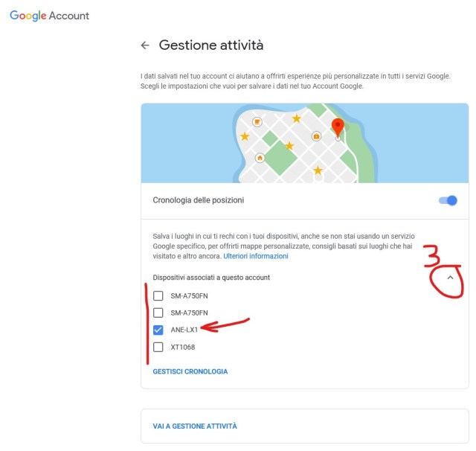
Task: Tick the second SM-A750FN checkbox
Action: (158, 313)
